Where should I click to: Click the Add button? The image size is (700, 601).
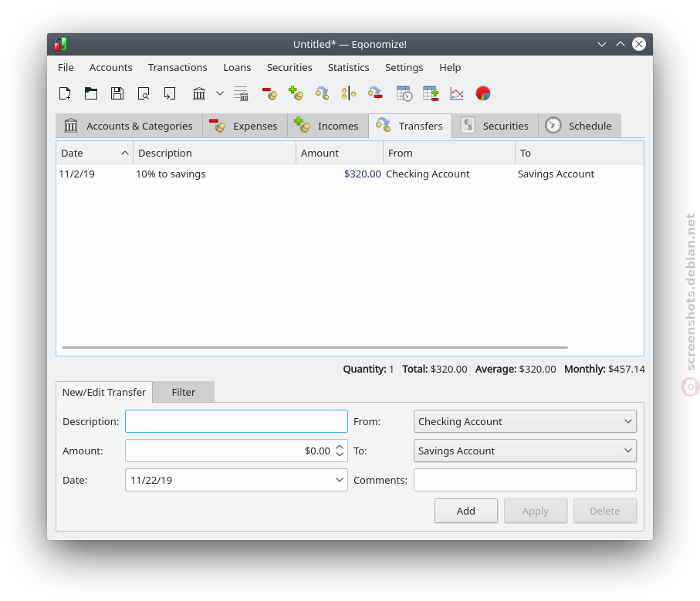click(466, 511)
